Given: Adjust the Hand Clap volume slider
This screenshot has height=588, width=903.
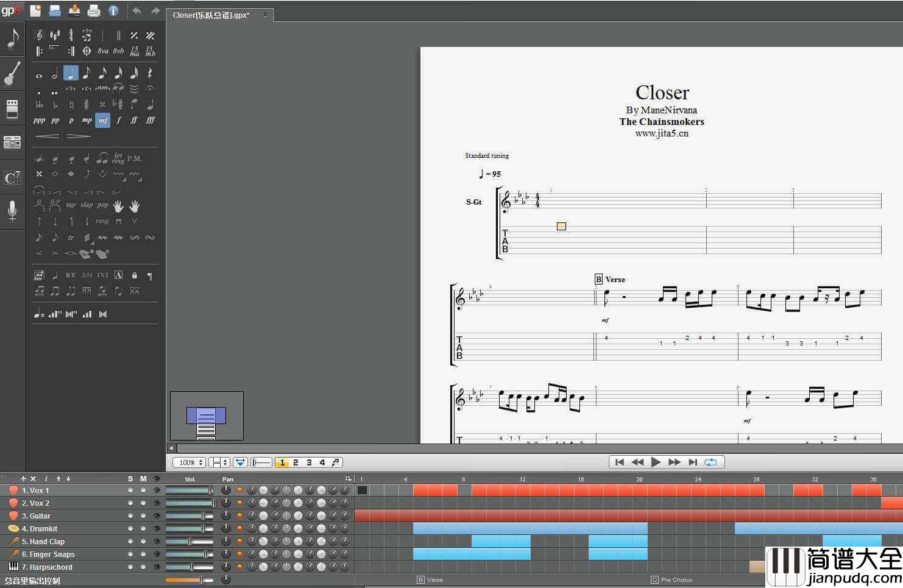Looking at the screenshot, I should tap(189, 542).
